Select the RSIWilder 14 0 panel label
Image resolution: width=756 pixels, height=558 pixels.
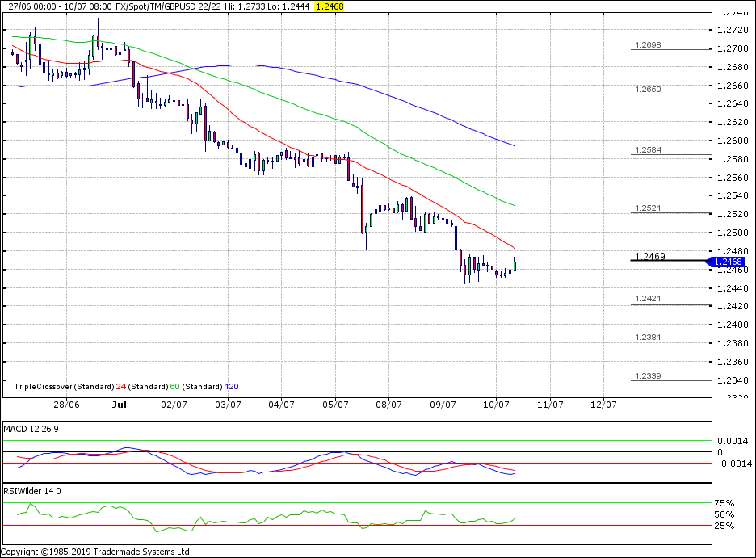(33, 490)
